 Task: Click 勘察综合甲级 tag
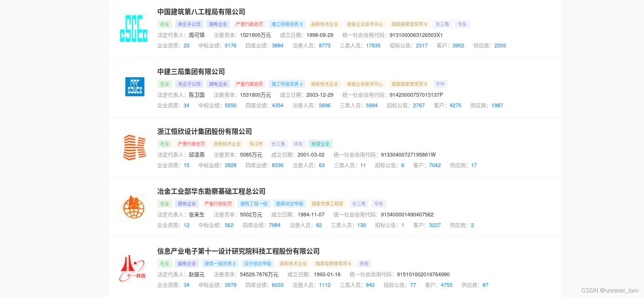[x=290, y=204]
